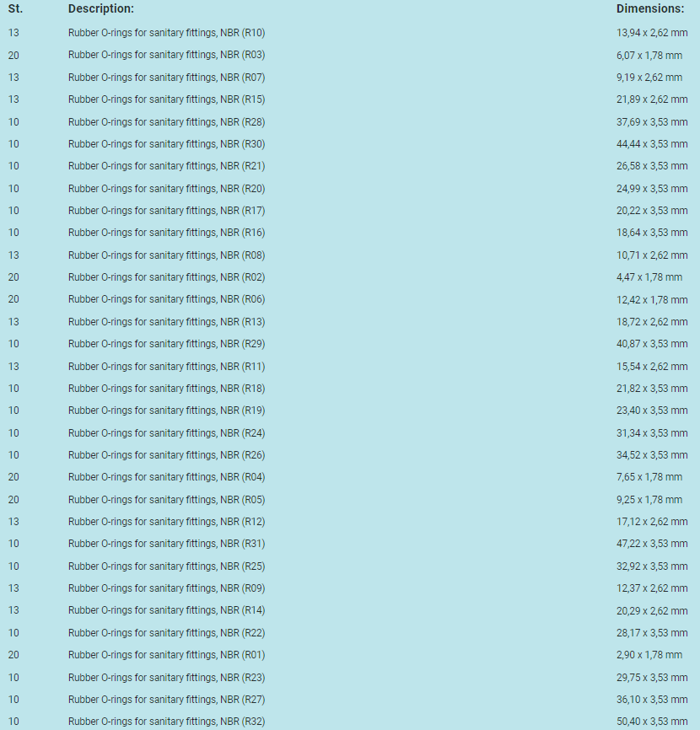
Task: Click dimension 4,47 x 1,78 mm
Action: tap(649, 277)
